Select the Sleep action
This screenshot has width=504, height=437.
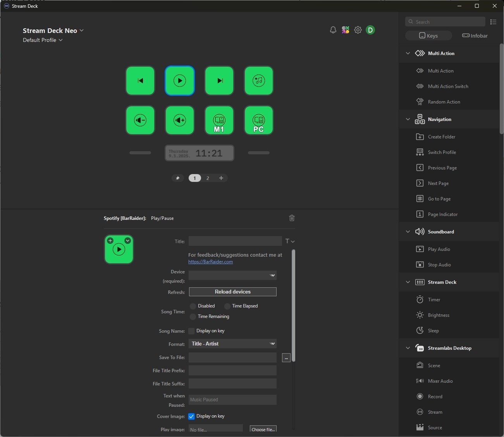tap(433, 331)
